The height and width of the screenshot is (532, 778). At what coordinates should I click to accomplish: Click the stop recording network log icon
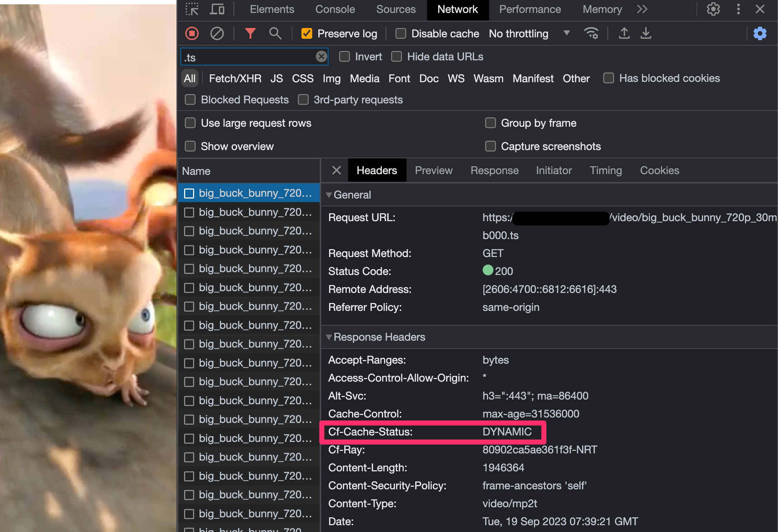coord(192,33)
